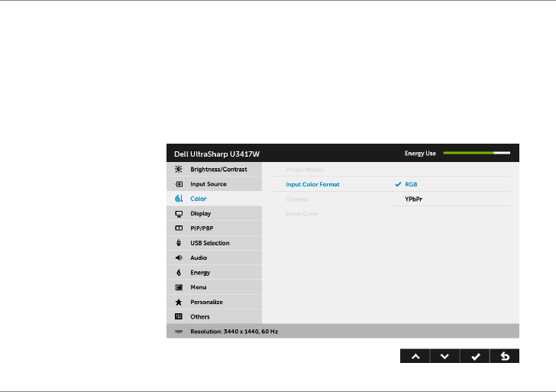
Task: Click the Resolution: 3440 x 1440, 60 Hz text
Action: pos(234,332)
